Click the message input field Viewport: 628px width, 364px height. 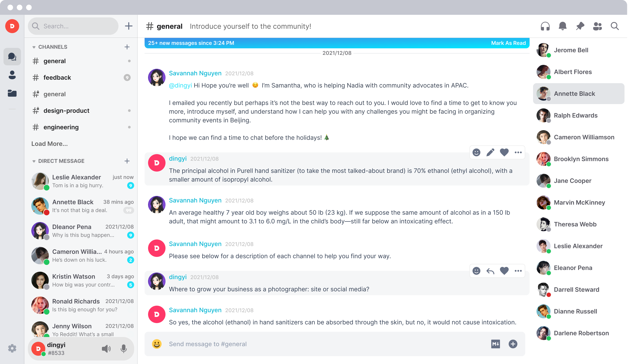click(x=328, y=344)
